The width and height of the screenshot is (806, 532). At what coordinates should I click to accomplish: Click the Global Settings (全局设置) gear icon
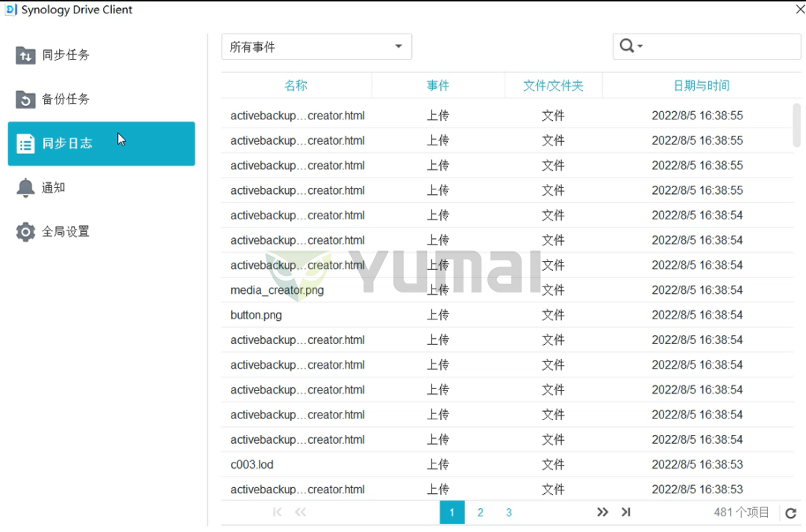click(x=25, y=232)
